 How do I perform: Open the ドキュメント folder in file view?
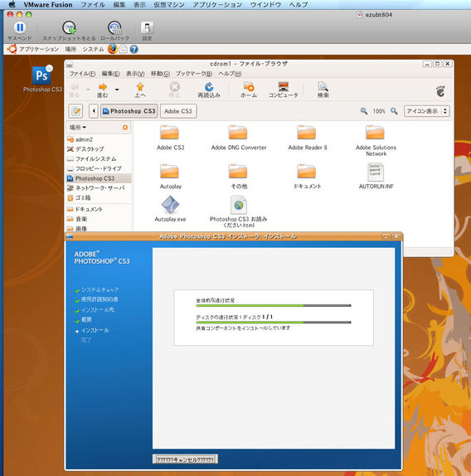tap(307, 171)
